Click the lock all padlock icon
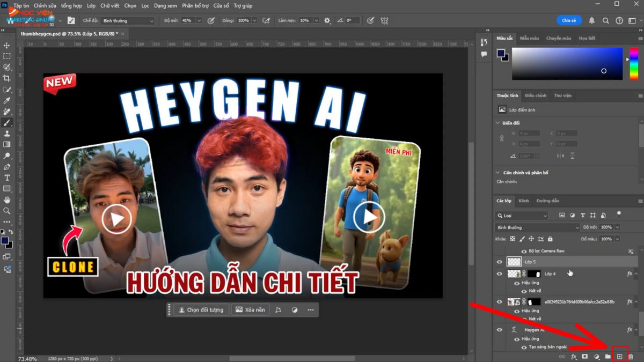This screenshot has height=362, width=644. pyautogui.click(x=551, y=239)
